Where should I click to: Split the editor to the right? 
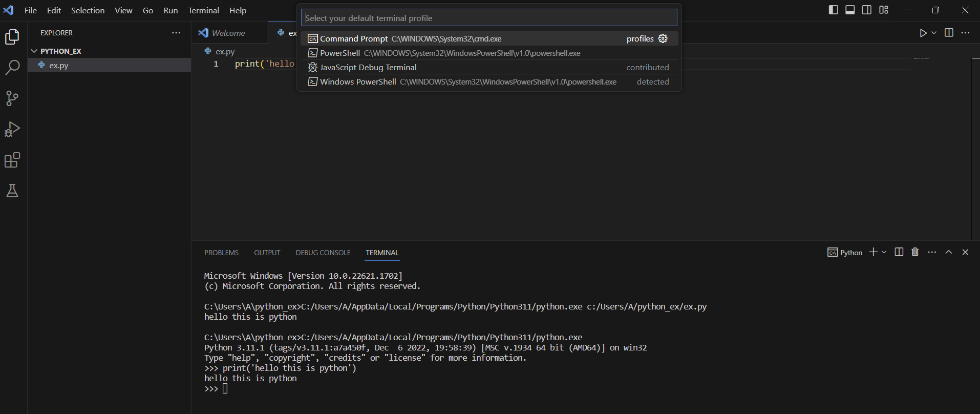click(x=949, y=33)
